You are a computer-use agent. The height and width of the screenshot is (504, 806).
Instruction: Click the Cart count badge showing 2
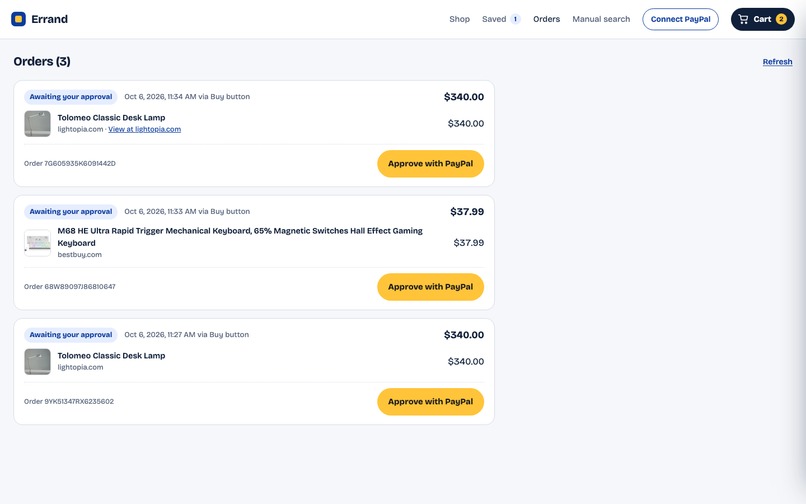781,19
